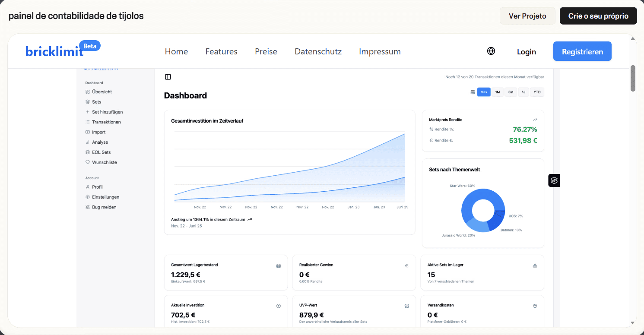Click the Registrieren button
Image resolution: width=644 pixels, height=335 pixels.
[x=582, y=51]
